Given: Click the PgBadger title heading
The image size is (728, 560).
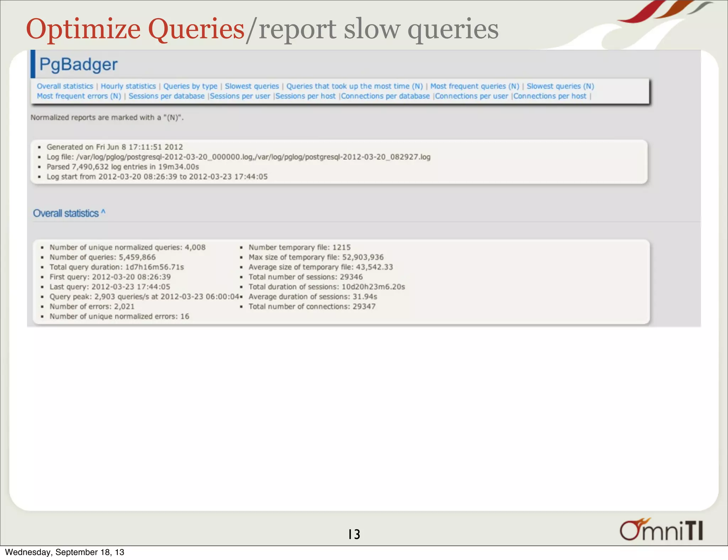Looking at the screenshot, I should click(79, 64).
